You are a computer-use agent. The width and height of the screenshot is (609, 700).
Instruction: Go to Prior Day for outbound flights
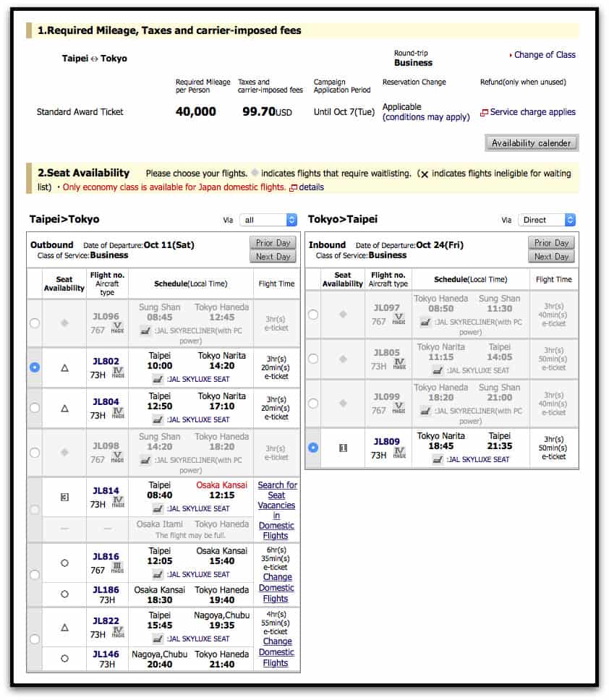pos(273,243)
